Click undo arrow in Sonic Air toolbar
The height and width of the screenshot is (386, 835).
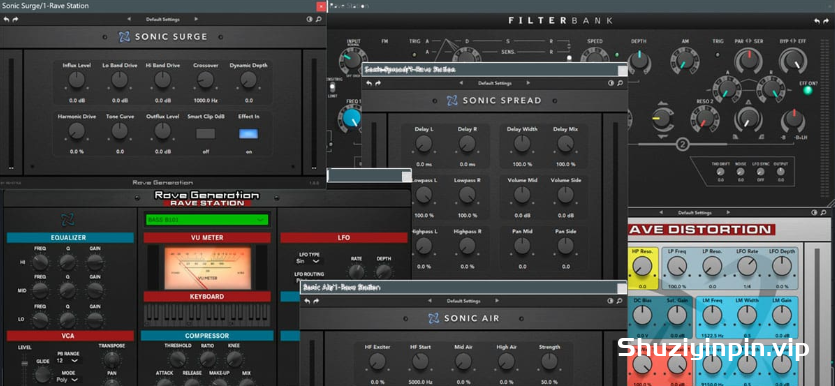307,301
